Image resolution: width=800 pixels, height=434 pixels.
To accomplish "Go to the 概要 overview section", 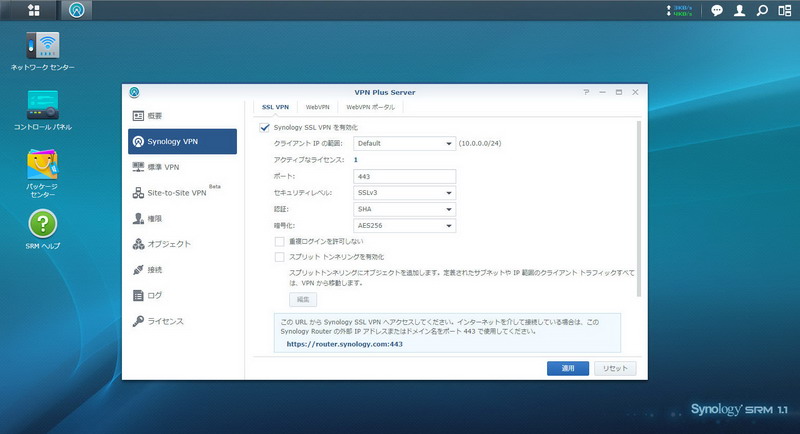I will click(x=182, y=116).
